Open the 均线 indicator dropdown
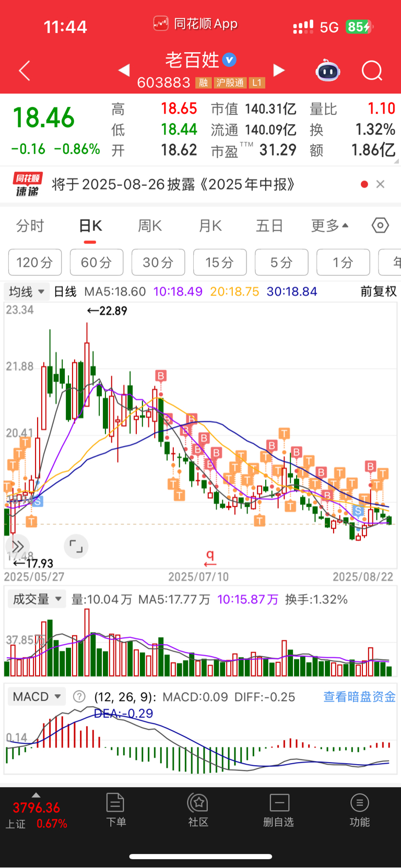 coord(27,291)
